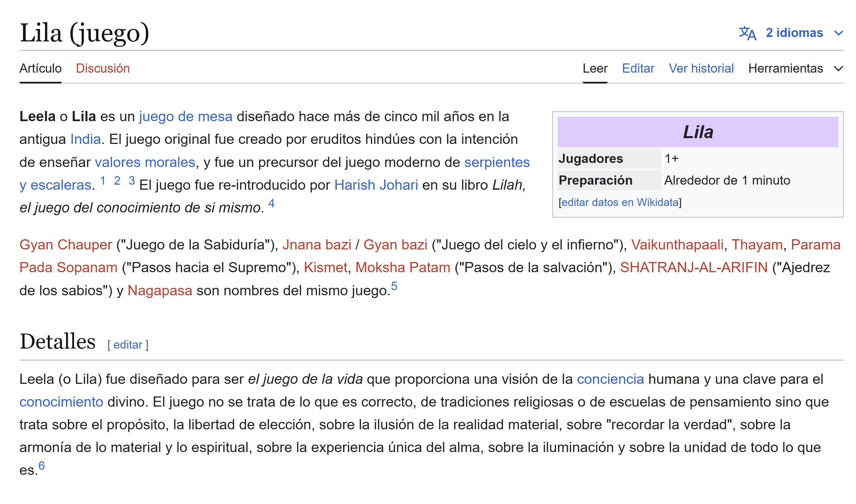Follow the juego de mesa link
The image size is (856, 504).
185,116
